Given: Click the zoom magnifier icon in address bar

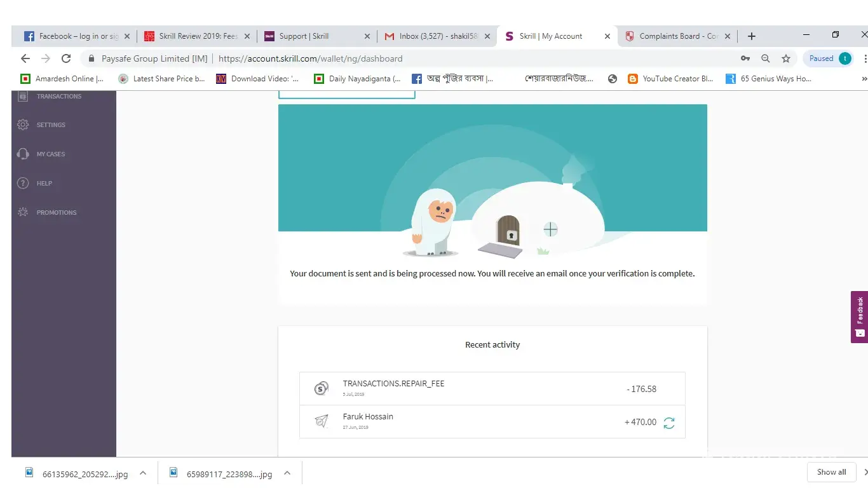Looking at the screenshot, I should tap(766, 58).
